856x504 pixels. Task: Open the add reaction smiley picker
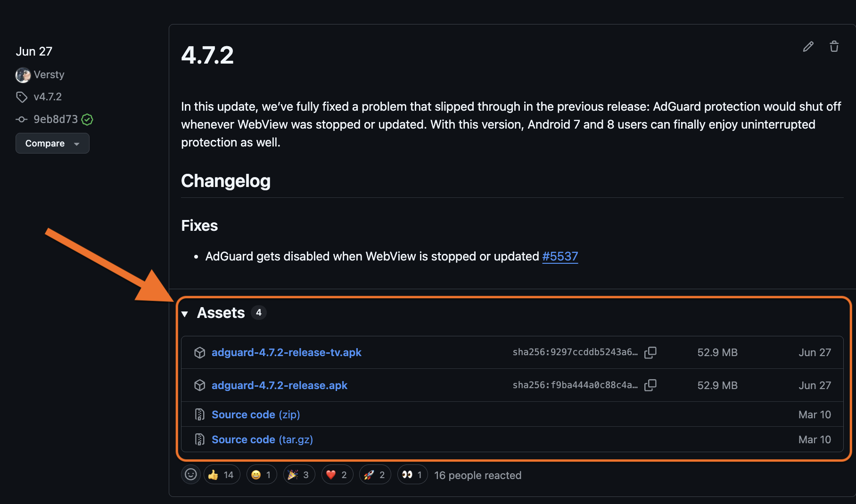click(191, 474)
